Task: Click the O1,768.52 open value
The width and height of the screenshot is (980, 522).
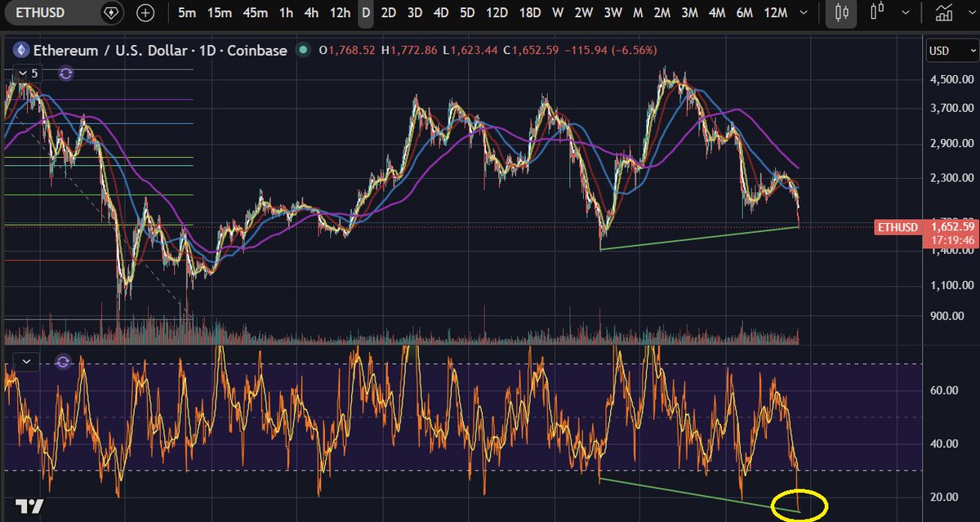Action: 347,51
